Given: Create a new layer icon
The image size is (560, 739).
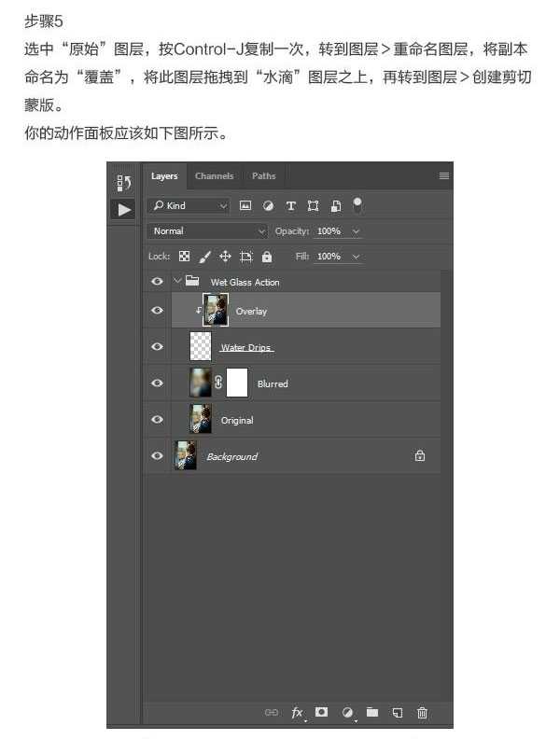Looking at the screenshot, I should [398, 712].
